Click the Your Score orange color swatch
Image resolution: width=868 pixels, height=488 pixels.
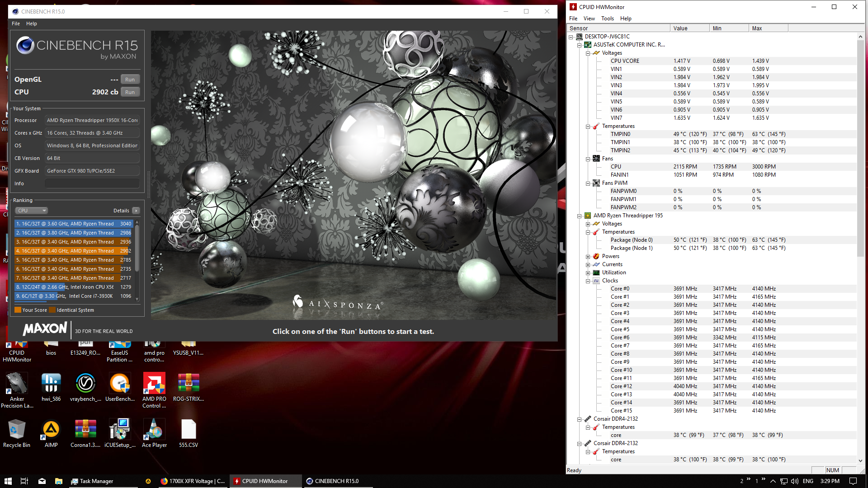click(x=18, y=310)
